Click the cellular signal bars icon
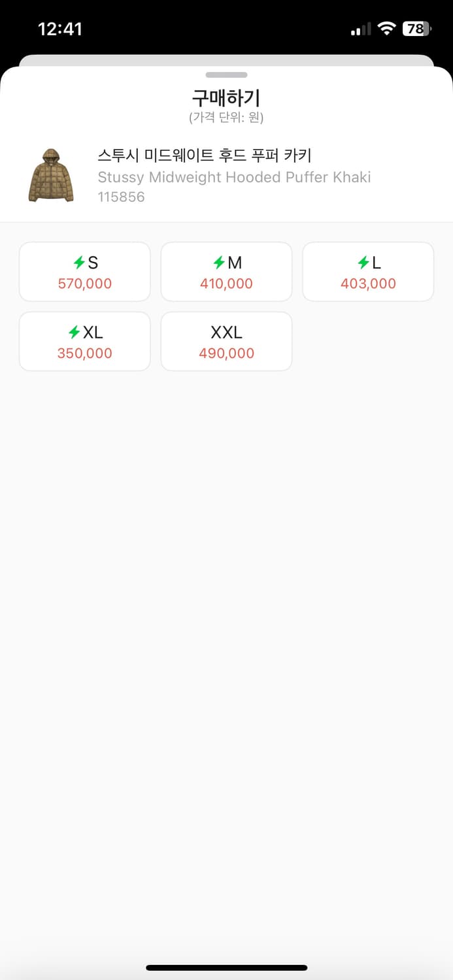Viewport: 453px width, 980px height. [361, 29]
